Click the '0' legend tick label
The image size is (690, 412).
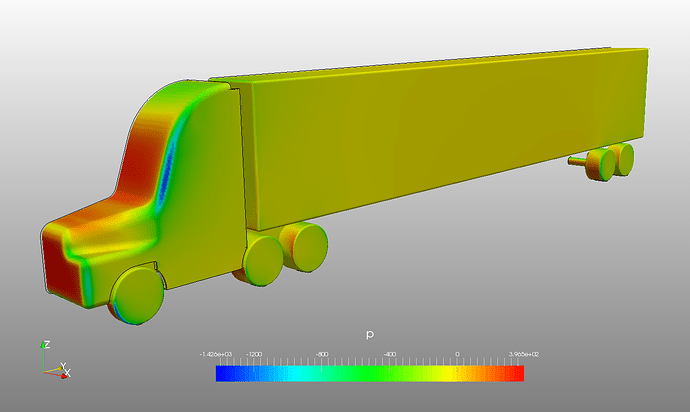pos(457,354)
